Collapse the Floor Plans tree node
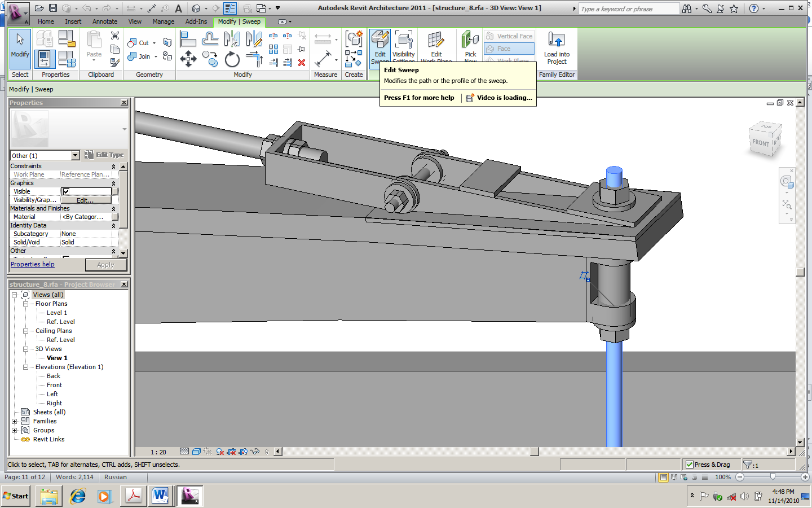The image size is (812, 508). 25,304
